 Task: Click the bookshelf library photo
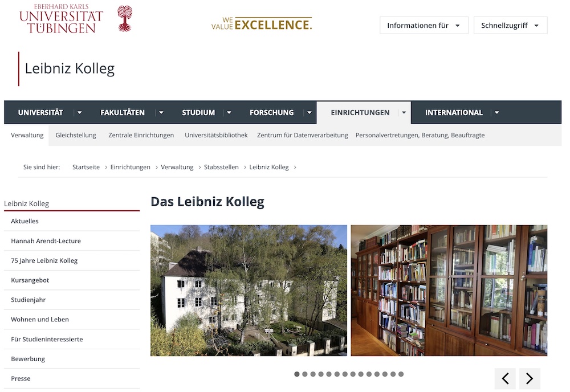point(449,291)
